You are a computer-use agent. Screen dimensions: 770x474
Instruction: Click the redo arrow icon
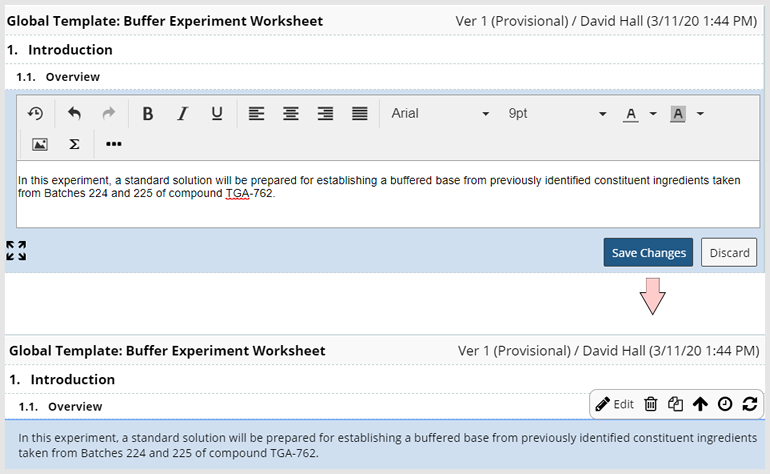coord(109,113)
